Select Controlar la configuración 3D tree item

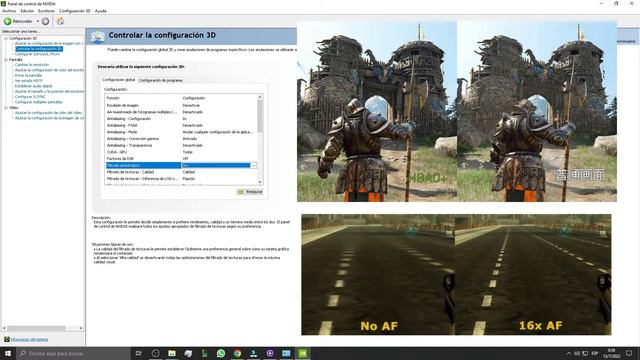39,49
